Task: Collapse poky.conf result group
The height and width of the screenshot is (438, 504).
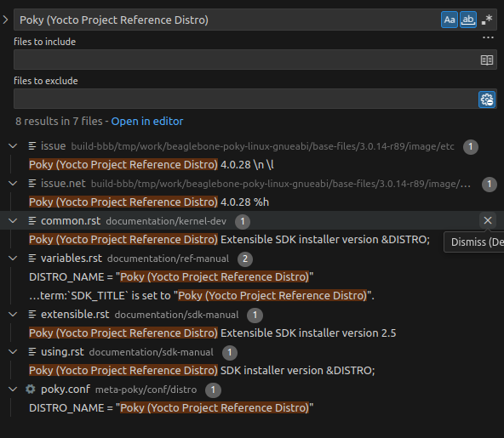Action: [13, 390]
